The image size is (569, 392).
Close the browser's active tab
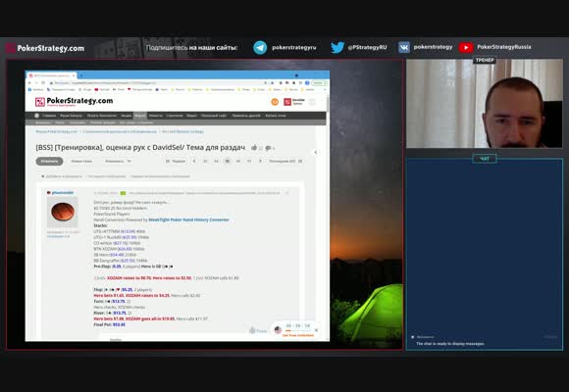tap(74, 75)
